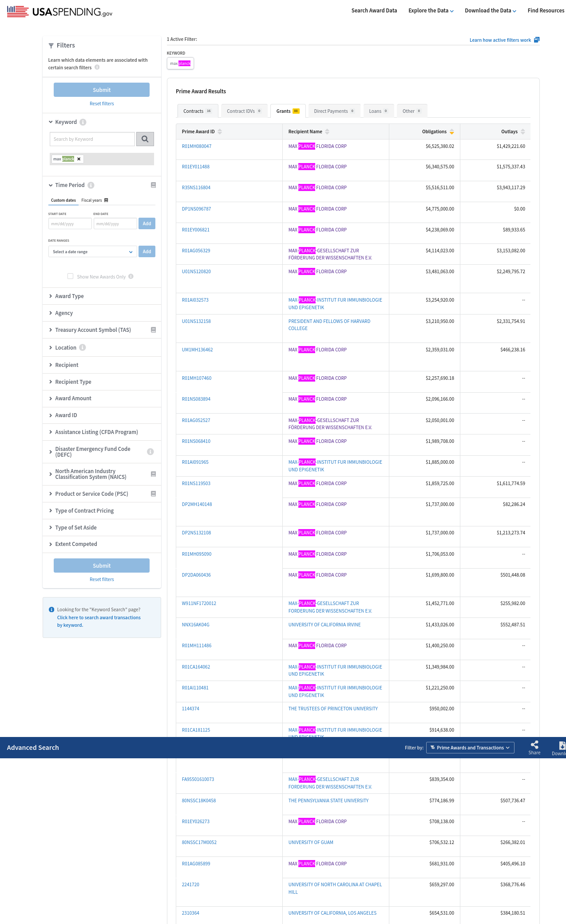Viewport: 566px width, 924px height.
Task: Click the Learn how active filters work icon
Action: point(537,40)
